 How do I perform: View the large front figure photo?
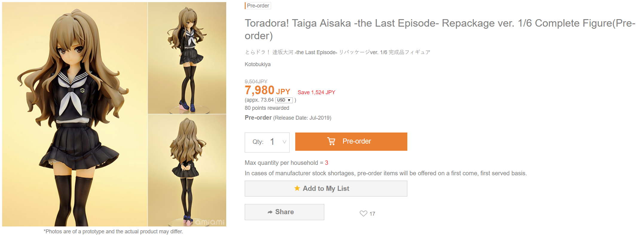75,114
